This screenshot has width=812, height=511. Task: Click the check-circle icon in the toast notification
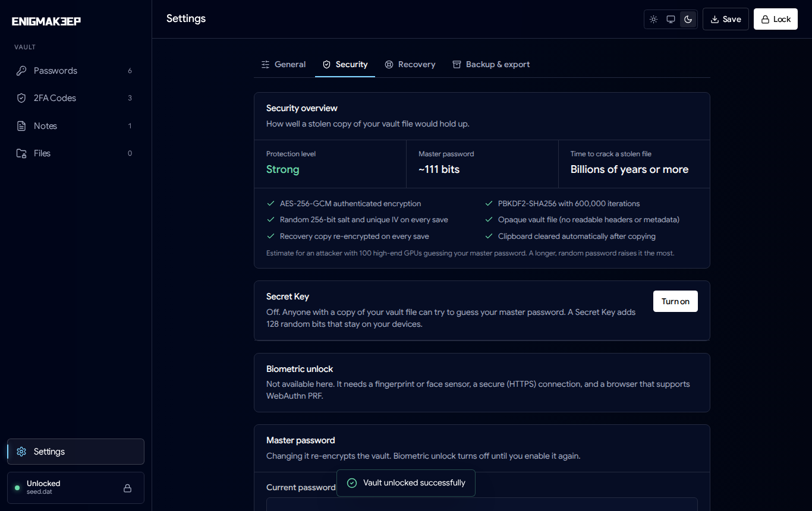[x=352, y=483]
